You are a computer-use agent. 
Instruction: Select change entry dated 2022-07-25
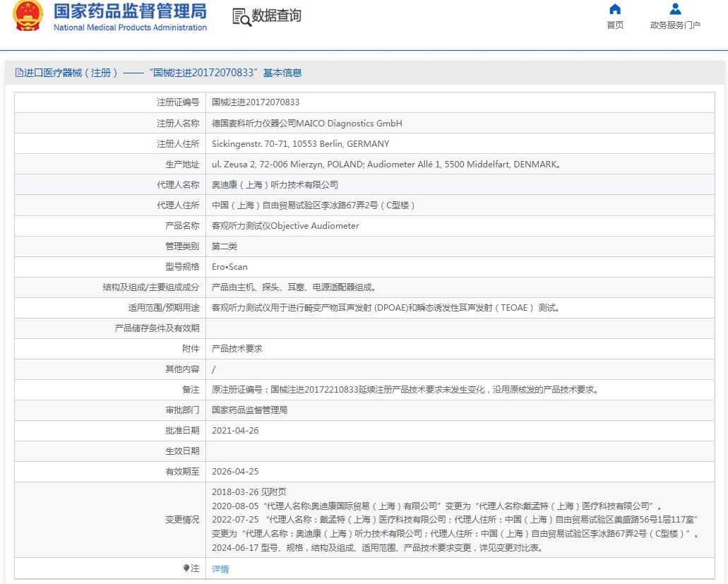tap(455, 526)
